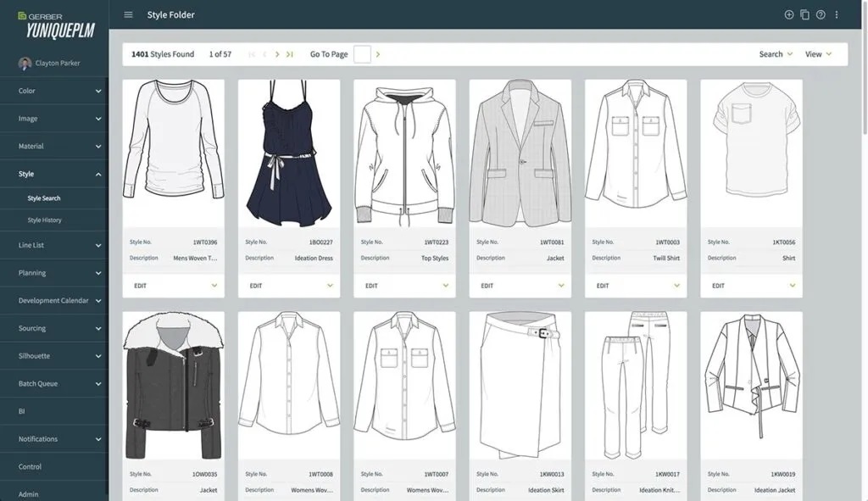Click Clayton Parker user avatar
The image size is (868, 501).
point(25,63)
